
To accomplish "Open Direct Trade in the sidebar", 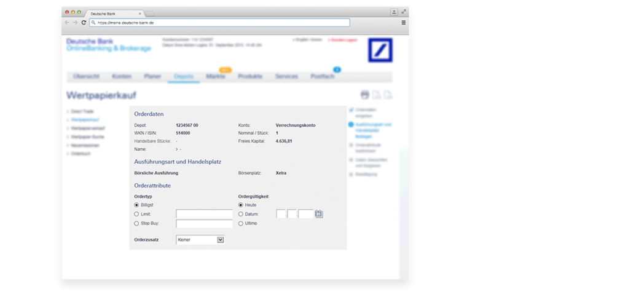I will tap(82, 111).
